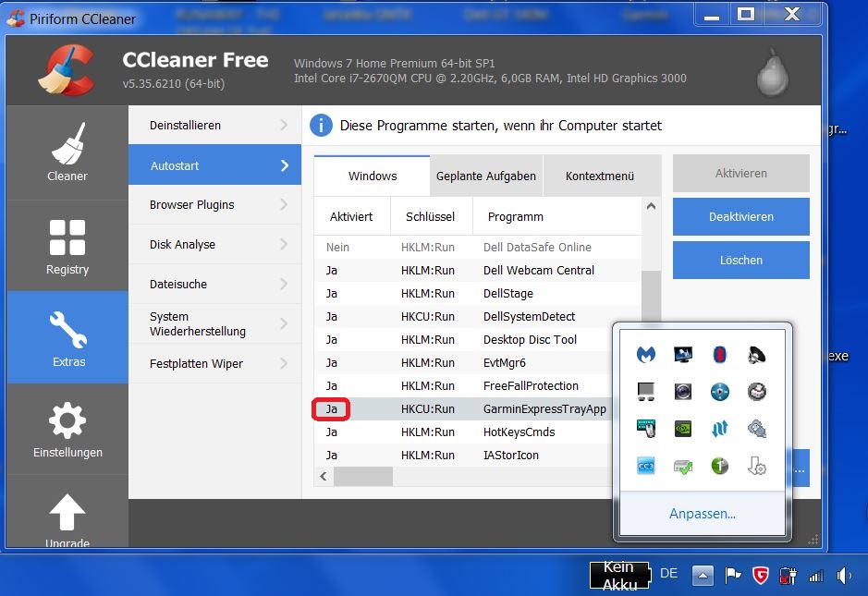Click the Bluetooth icon in tray popup
868x596 pixels.
click(720, 354)
